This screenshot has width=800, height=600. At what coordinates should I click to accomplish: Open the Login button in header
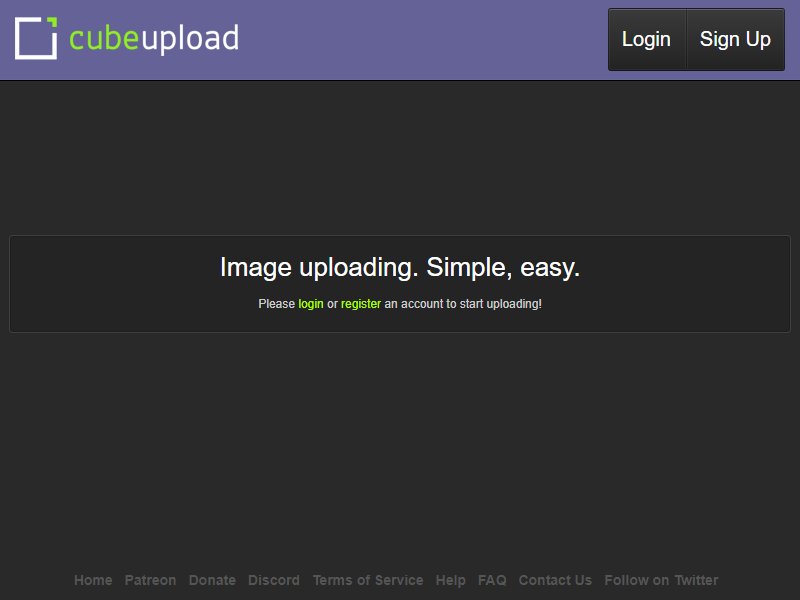pyautogui.click(x=646, y=39)
